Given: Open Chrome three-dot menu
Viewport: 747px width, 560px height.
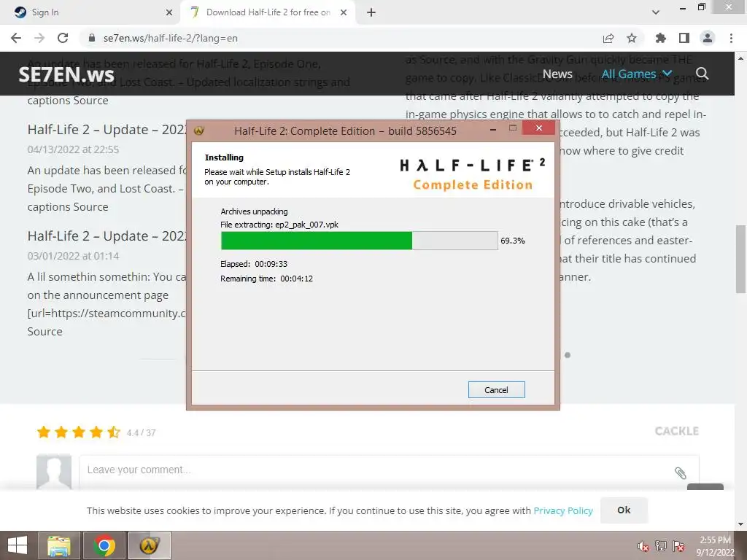Looking at the screenshot, I should click(x=731, y=38).
